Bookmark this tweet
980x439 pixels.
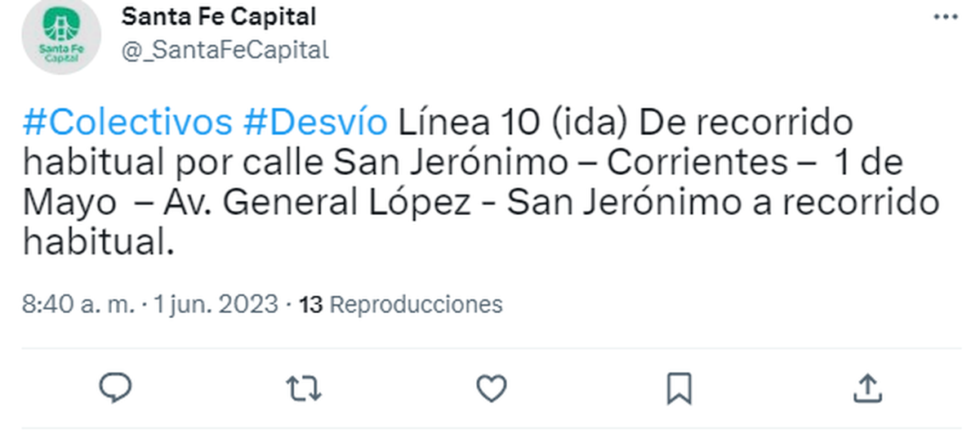tap(679, 389)
